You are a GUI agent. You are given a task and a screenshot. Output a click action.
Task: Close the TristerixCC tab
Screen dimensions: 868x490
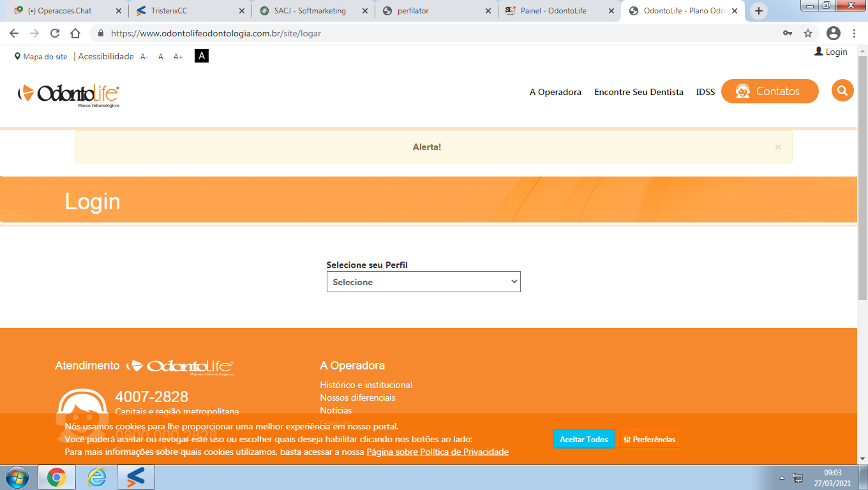click(x=241, y=11)
